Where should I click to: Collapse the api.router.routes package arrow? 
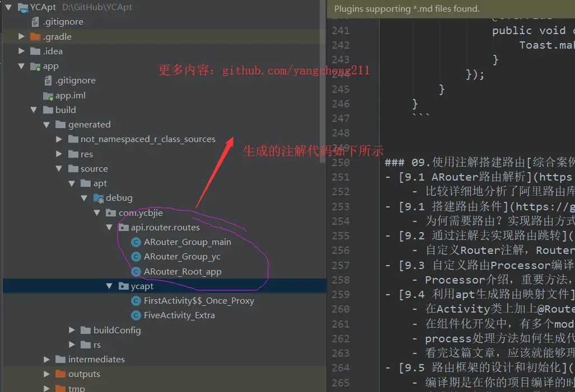[109, 228]
